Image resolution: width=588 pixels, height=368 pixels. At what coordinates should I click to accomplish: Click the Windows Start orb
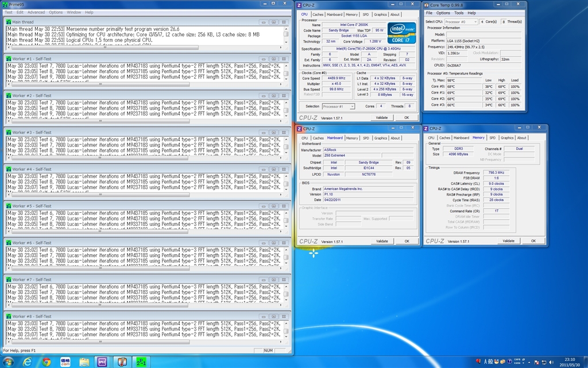(x=8, y=362)
